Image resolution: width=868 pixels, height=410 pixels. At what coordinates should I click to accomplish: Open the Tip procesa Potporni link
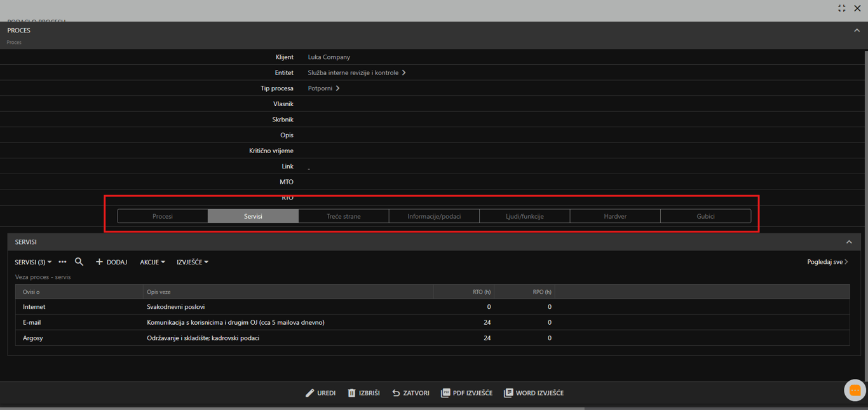pos(323,88)
